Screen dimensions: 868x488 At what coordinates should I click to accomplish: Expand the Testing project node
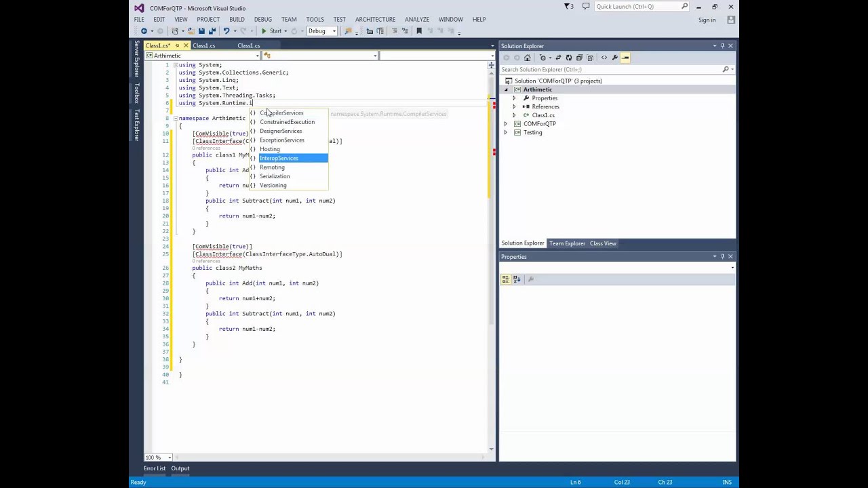pos(506,132)
